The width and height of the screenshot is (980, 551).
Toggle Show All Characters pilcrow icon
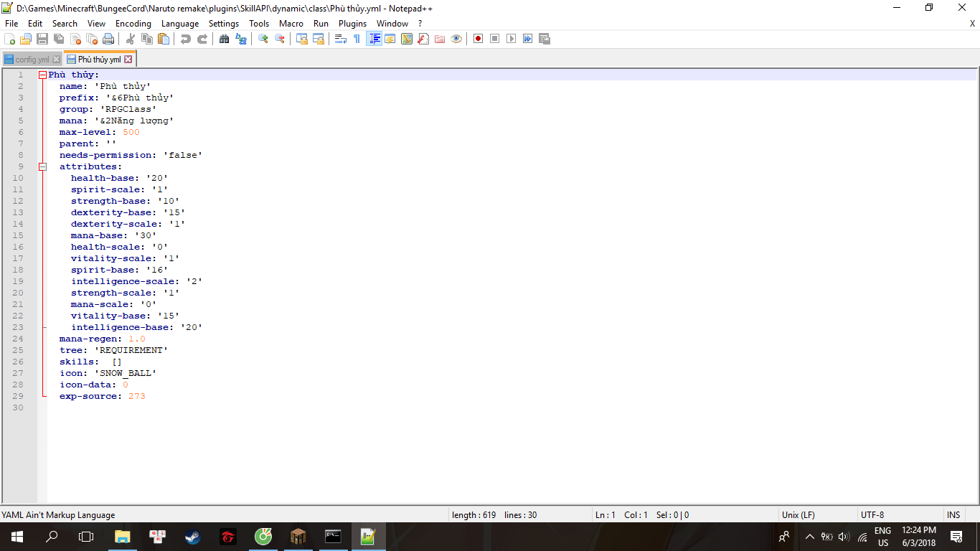coord(357,39)
